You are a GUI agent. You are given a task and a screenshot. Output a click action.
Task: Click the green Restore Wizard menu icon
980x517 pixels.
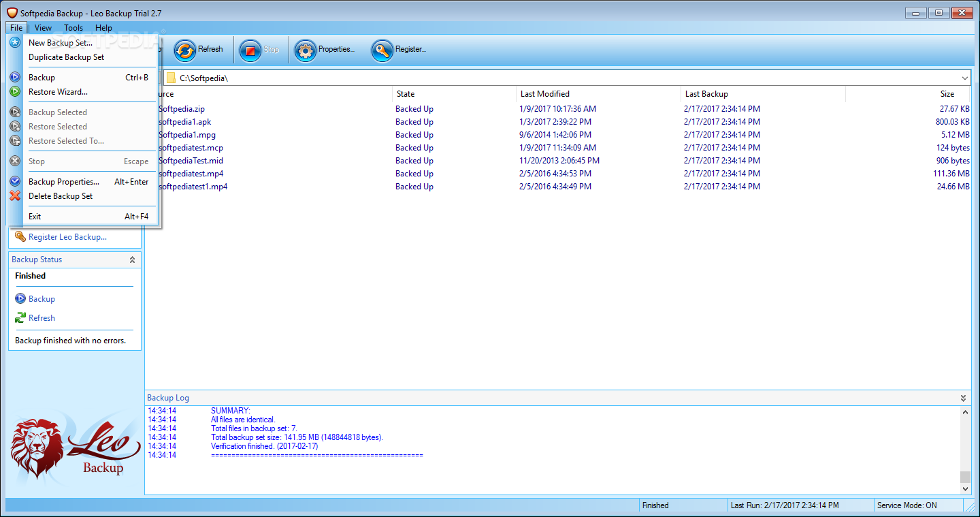coord(15,91)
